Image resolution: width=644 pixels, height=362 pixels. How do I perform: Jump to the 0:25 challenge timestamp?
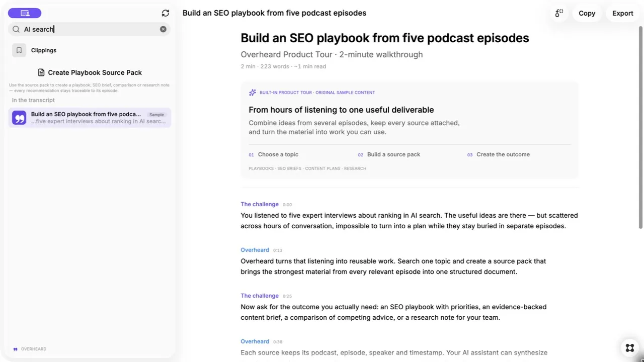tap(287, 296)
